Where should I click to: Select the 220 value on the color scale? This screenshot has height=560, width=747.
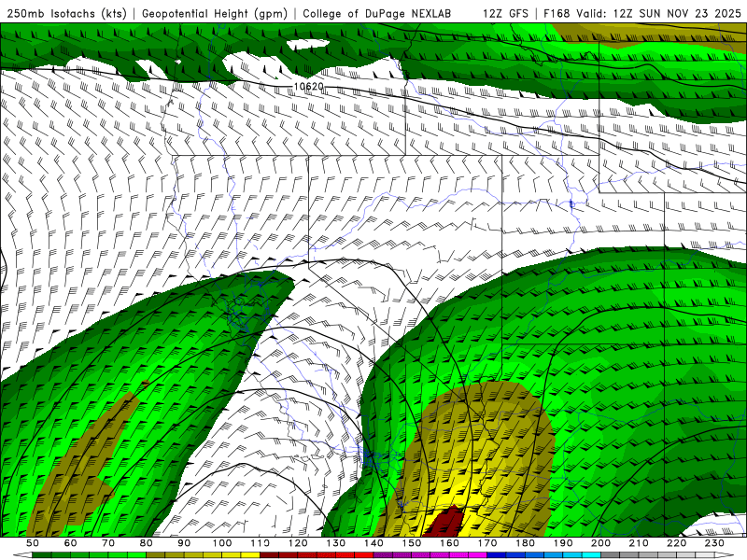click(x=676, y=543)
